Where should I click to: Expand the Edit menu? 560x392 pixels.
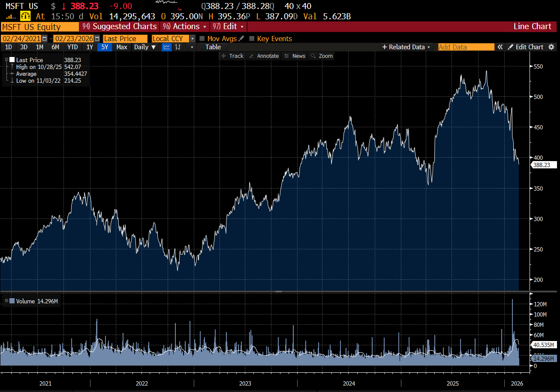pos(229,27)
